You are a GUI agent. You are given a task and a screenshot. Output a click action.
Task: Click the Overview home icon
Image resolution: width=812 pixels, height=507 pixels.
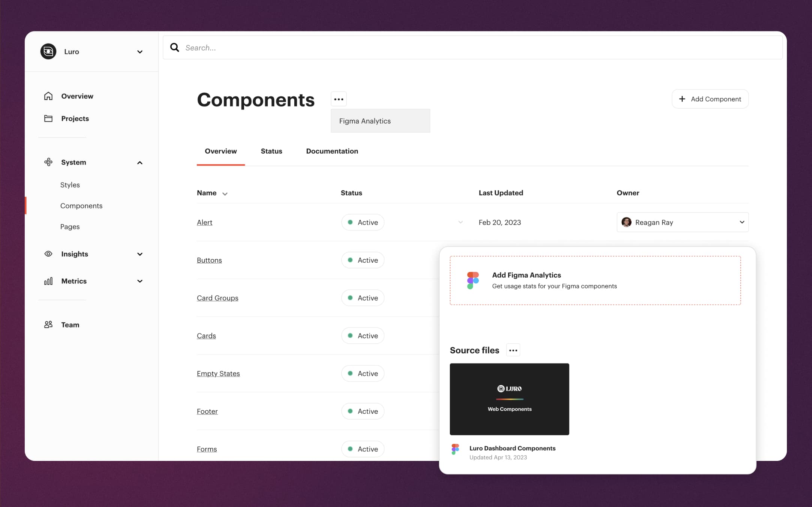tap(48, 96)
